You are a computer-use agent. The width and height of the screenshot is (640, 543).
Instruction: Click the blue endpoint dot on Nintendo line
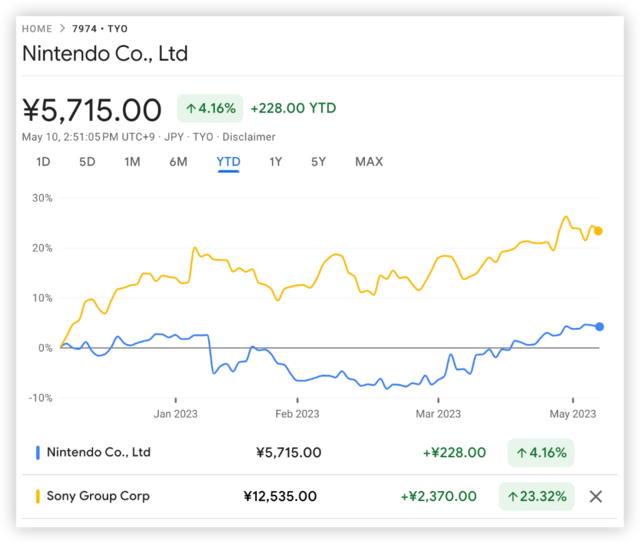(x=599, y=326)
